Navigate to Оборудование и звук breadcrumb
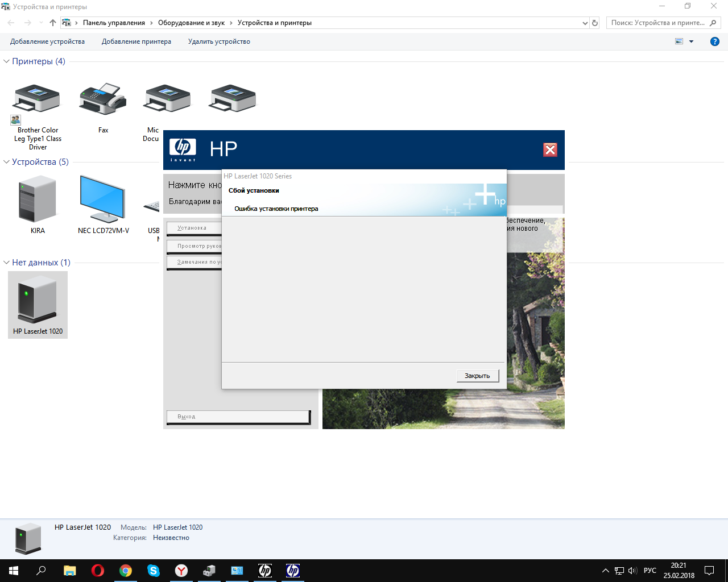Image resolution: width=728 pixels, height=582 pixels. click(x=191, y=23)
